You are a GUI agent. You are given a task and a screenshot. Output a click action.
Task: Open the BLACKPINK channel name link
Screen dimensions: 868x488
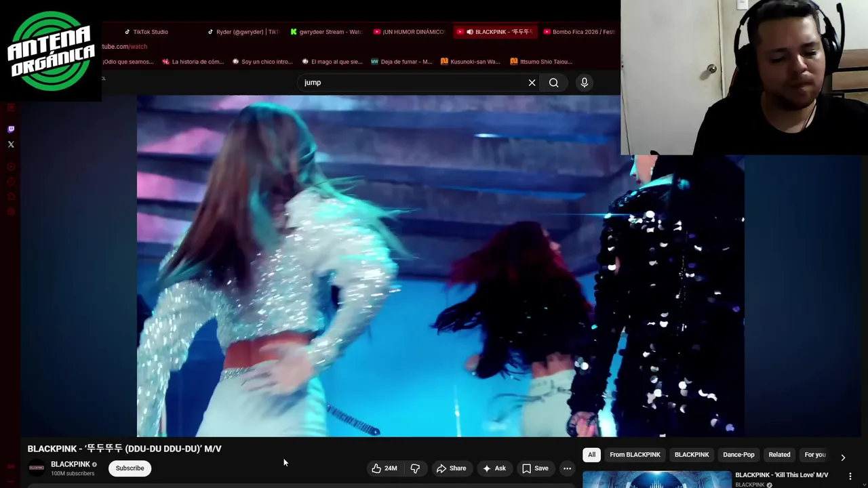[71, 464]
